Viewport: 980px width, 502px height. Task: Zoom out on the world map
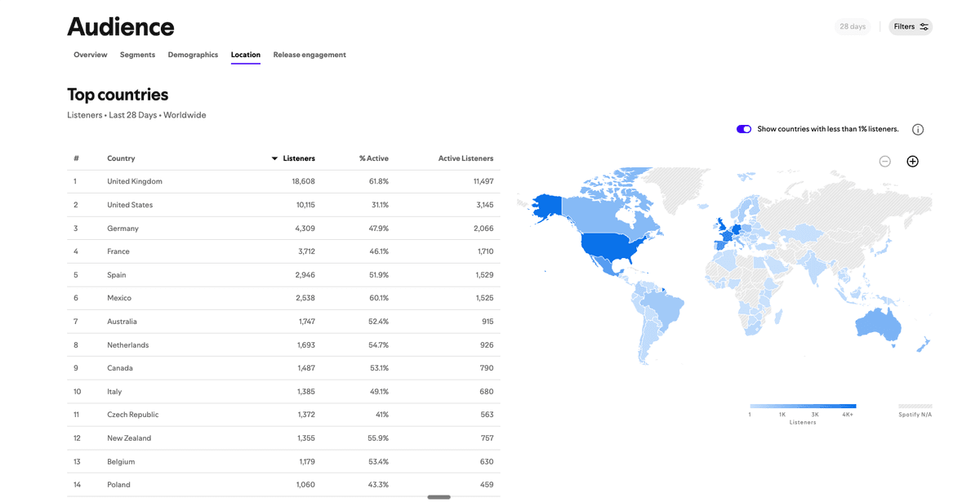click(x=884, y=162)
